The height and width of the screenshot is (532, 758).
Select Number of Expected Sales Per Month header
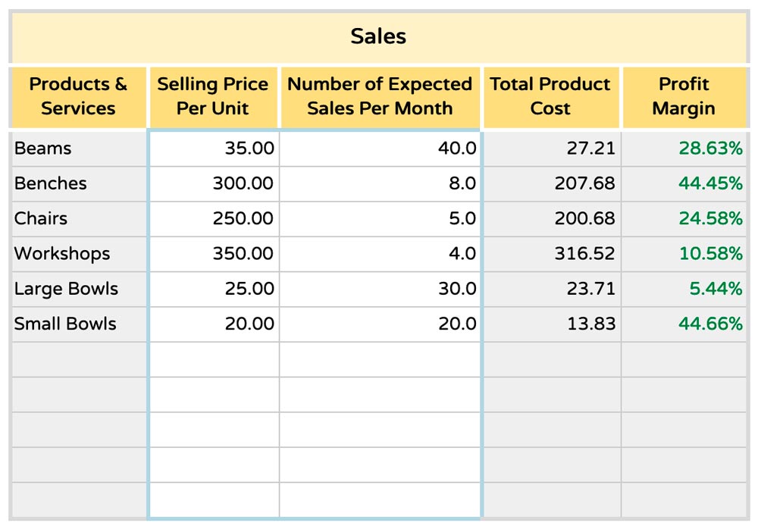pyautogui.click(x=380, y=97)
